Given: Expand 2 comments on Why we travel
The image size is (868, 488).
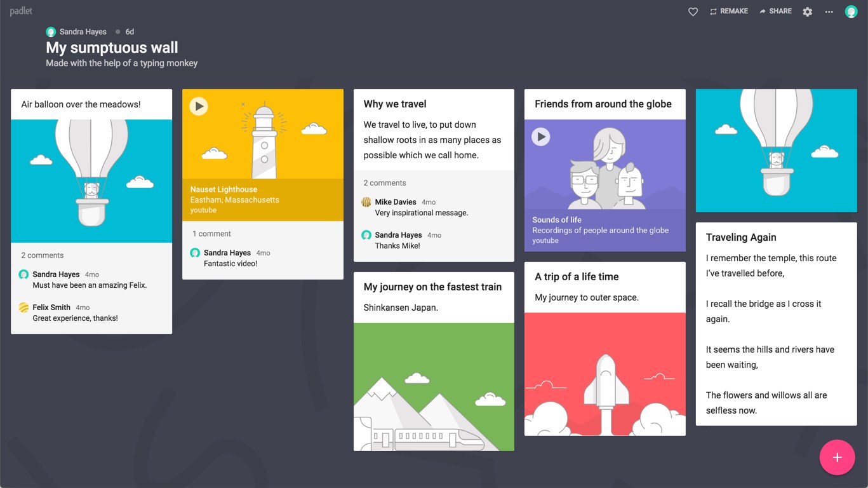Looking at the screenshot, I should [x=385, y=183].
